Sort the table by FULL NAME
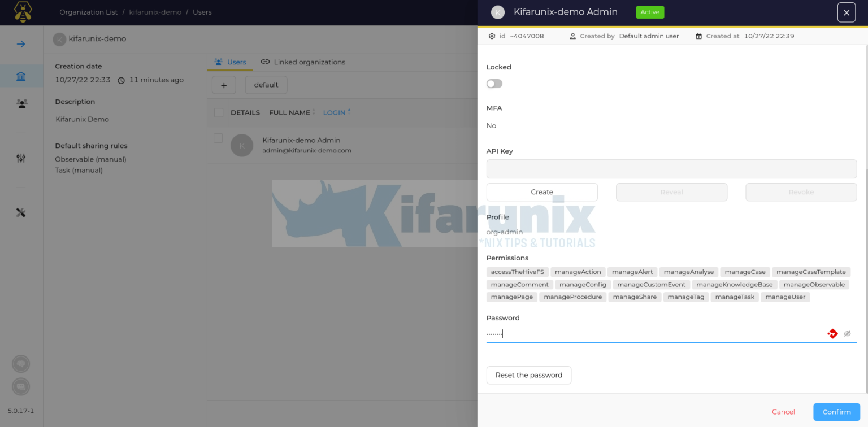868x427 pixels. click(288, 112)
